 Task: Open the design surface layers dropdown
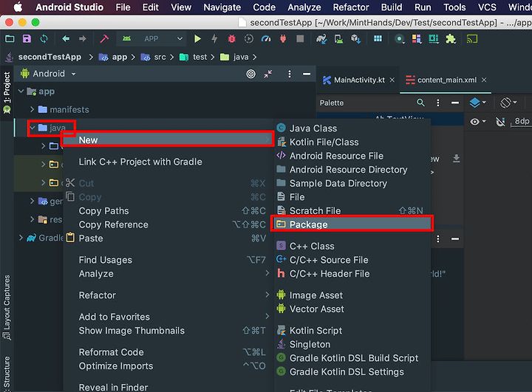[x=478, y=103]
